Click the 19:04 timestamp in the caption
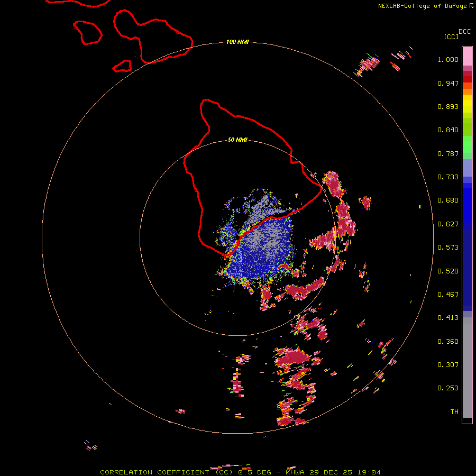Image resolution: width=476 pixels, height=476 pixels. [369, 472]
